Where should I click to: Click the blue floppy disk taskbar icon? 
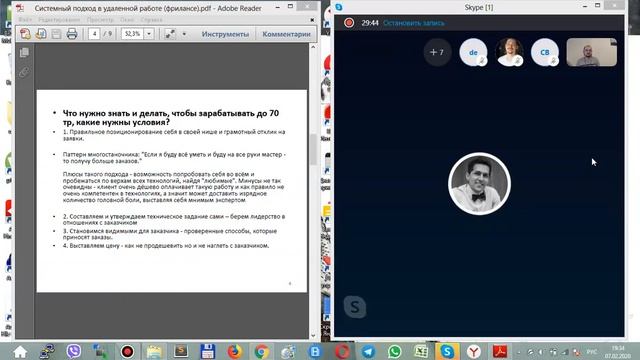coord(207,351)
